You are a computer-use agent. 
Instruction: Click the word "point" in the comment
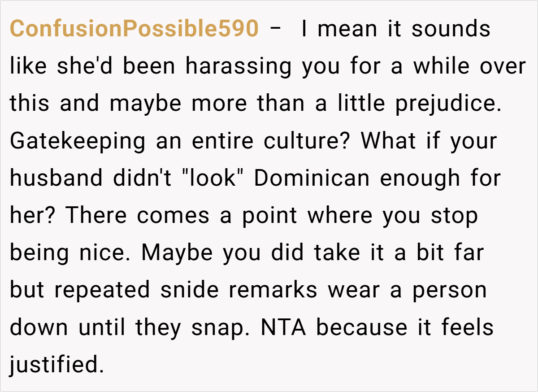[269, 215]
